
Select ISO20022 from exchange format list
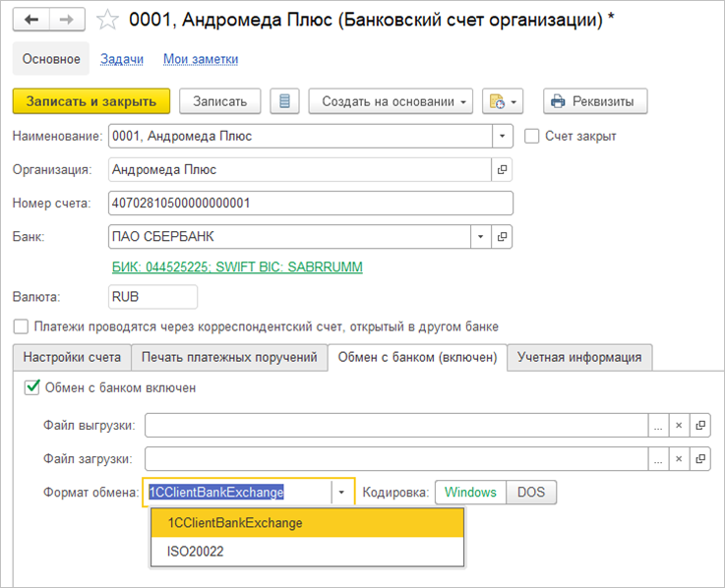point(196,552)
